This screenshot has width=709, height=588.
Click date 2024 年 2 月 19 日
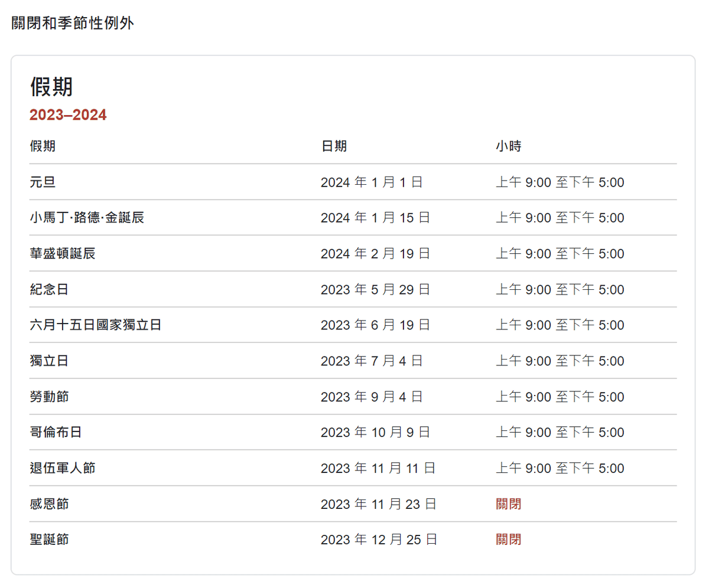click(x=375, y=254)
